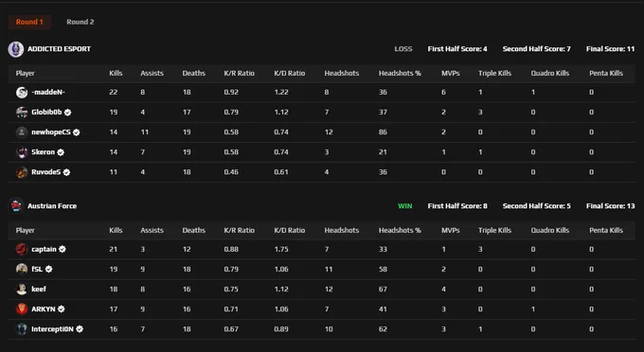Select RuvodeS K/D ratio value 0.61

pos(281,172)
